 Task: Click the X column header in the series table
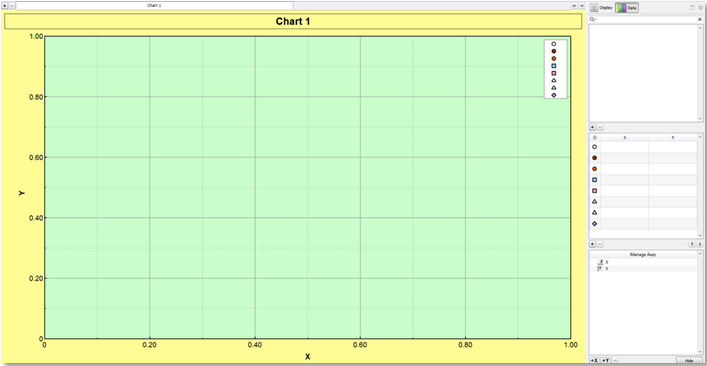pos(624,137)
